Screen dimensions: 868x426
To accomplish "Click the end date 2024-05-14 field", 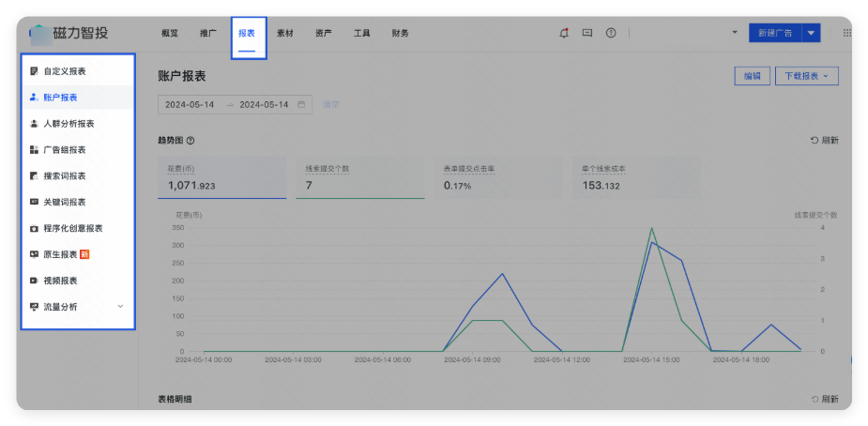I will pyautogui.click(x=264, y=104).
